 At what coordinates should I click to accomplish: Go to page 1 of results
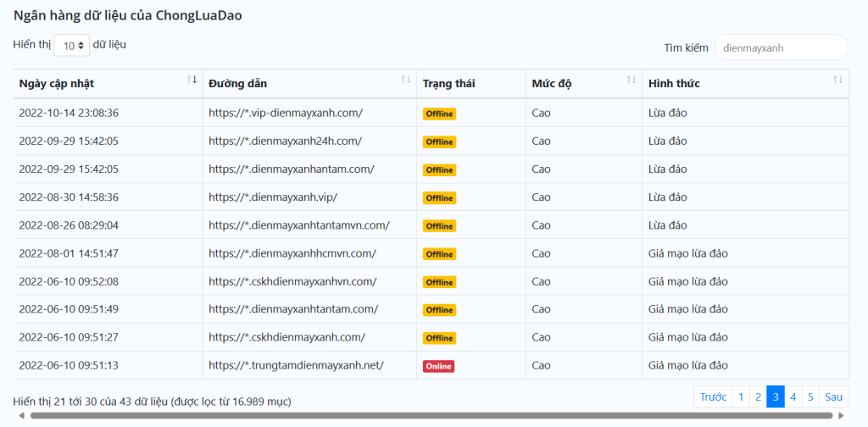(741, 396)
